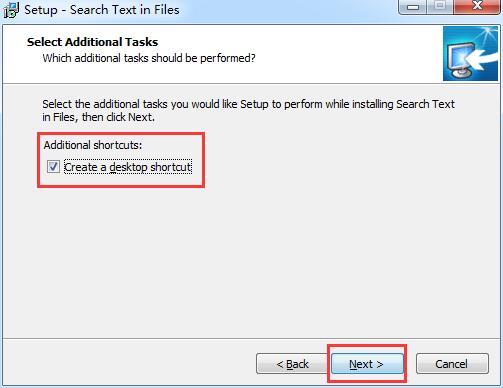Click the 'Additional shortcuts:' group label
Viewport: 503px width, 388px height.
coord(93,145)
